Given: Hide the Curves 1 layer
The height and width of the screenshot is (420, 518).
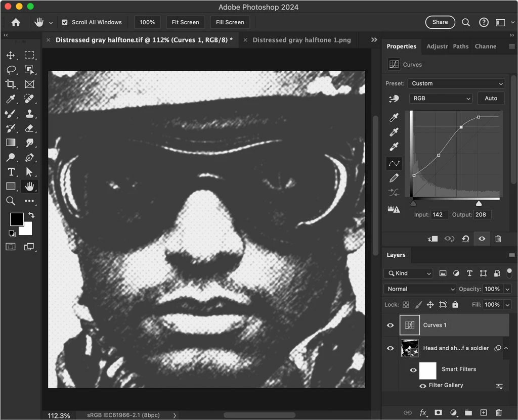Looking at the screenshot, I should [390, 325].
